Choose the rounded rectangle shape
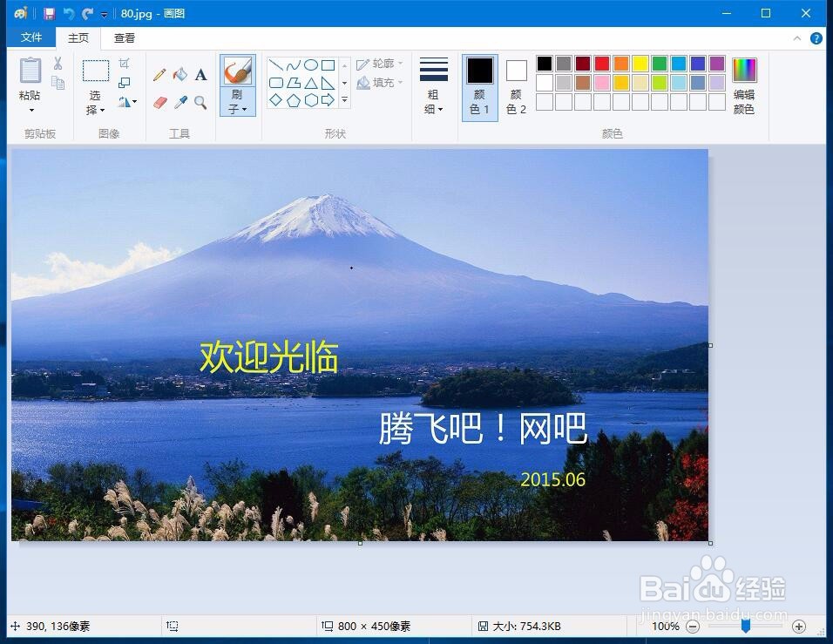 [275, 83]
